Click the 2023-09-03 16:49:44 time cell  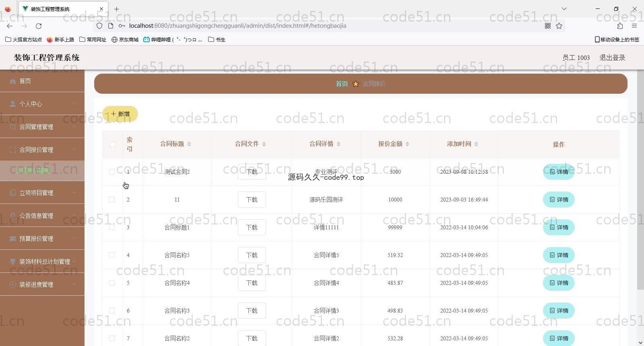coord(464,200)
